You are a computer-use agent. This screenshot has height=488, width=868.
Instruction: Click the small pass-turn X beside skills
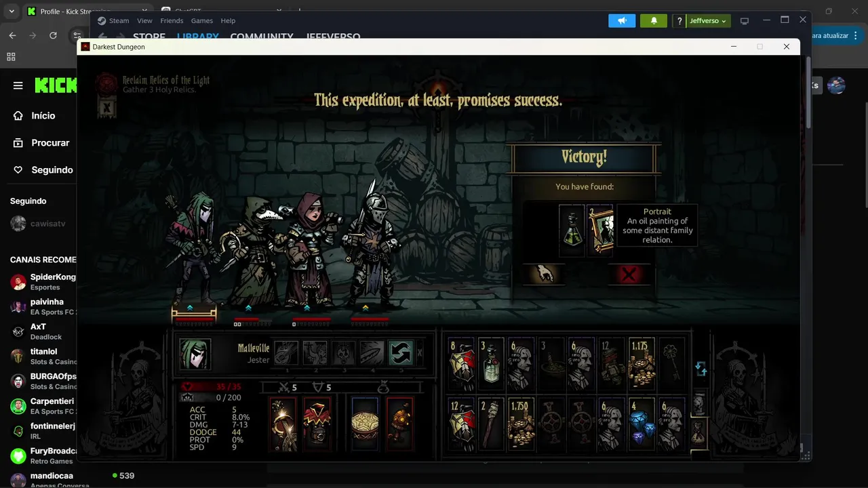tap(419, 353)
